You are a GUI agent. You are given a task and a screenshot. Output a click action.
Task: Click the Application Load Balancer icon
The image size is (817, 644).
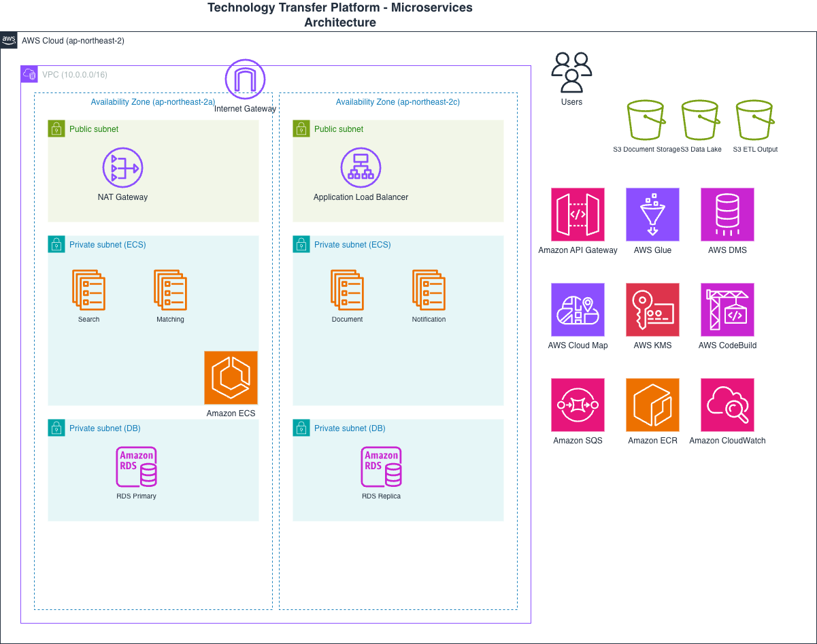[x=361, y=168]
